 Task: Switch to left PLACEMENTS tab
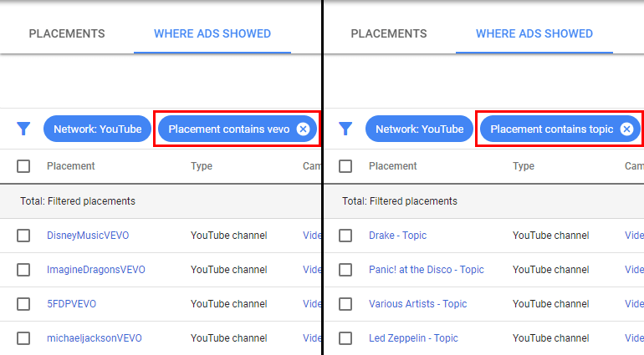(67, 33)
